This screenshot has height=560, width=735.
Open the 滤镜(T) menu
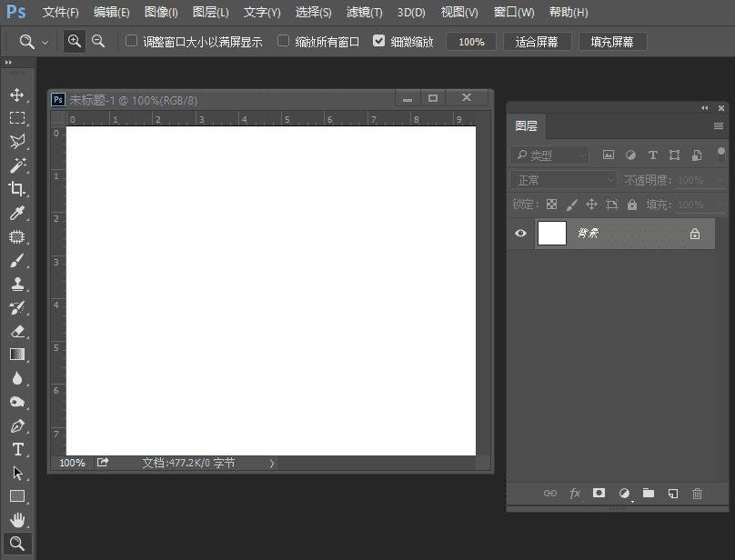pos(365,13)
